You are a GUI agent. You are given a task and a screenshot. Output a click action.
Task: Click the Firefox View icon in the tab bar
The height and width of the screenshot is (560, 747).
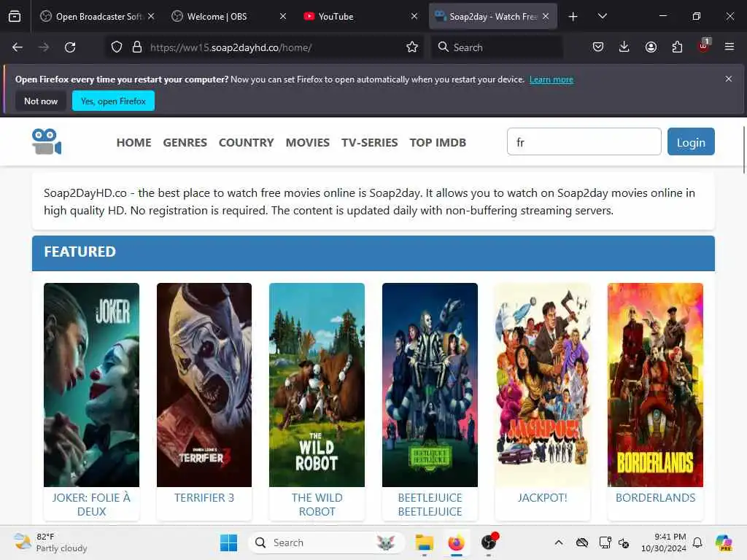point(15,16)
